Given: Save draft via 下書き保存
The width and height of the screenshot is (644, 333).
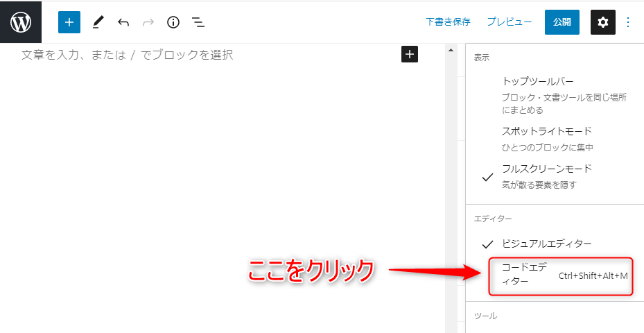Looking at the screenshot, I should 448,22.
